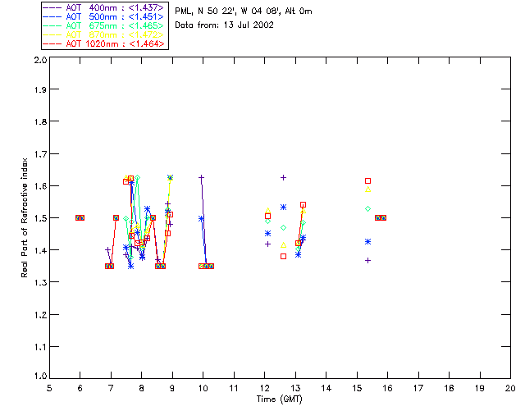The width and height of the screenshot is (525, 420).
Task: Click the y-axis tick label 1.8
Action: click(40, 121)
